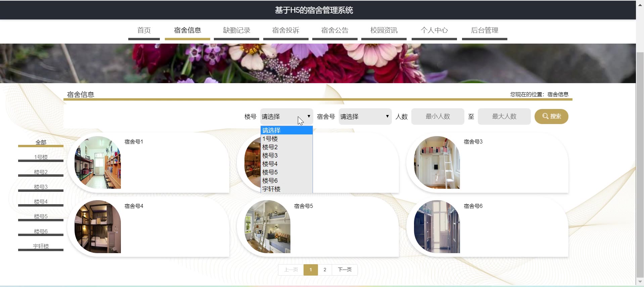Open 宿舍信息 navigation tab
644x287 pixels.
[x=187, y=31]
